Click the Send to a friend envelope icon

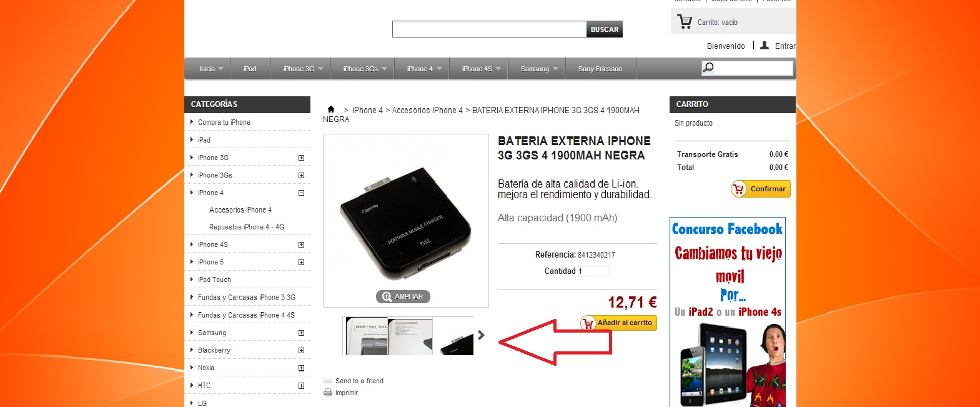tap(328, 380)
